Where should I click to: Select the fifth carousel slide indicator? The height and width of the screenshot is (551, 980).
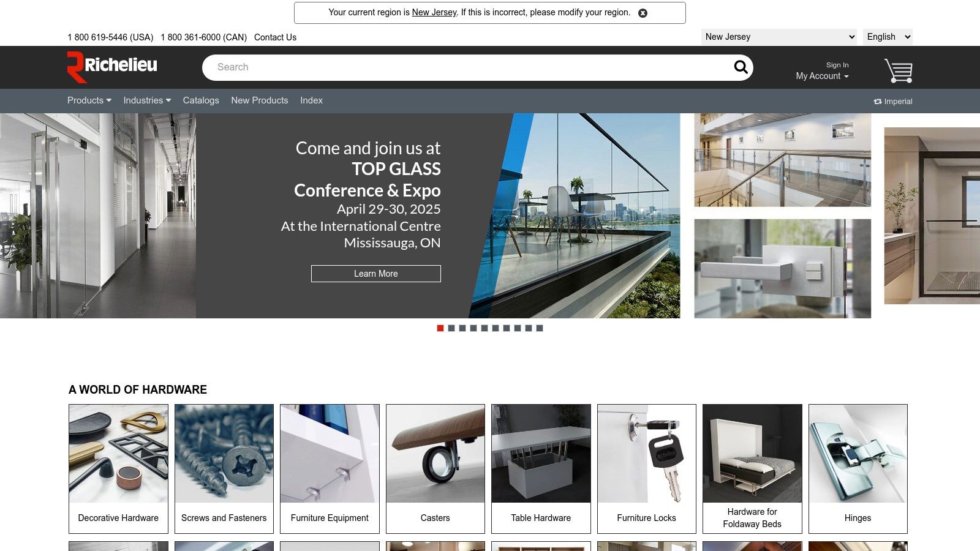(484, 328)
